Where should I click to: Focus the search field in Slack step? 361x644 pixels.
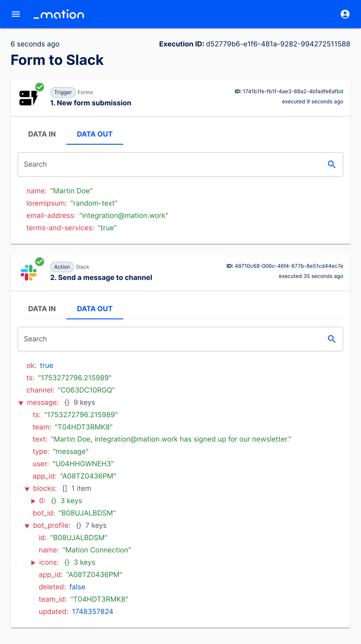click(172, 339)
